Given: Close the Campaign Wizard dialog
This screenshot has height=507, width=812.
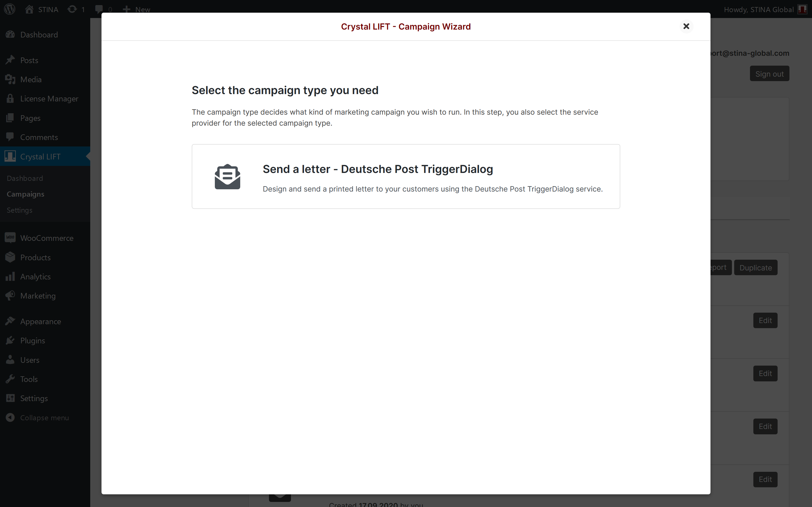Looking at the screenshot, I should pyautogui.click(x=686, y=26).
